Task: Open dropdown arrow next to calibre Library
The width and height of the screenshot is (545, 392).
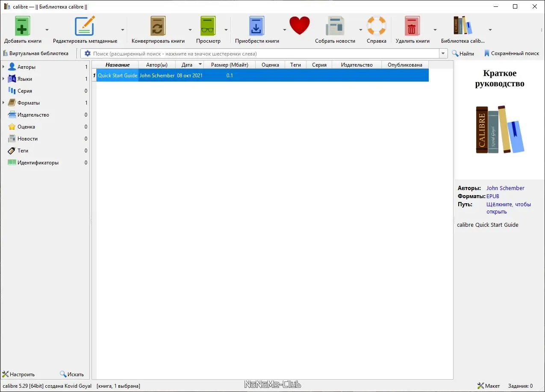Action: click(490, 30)
